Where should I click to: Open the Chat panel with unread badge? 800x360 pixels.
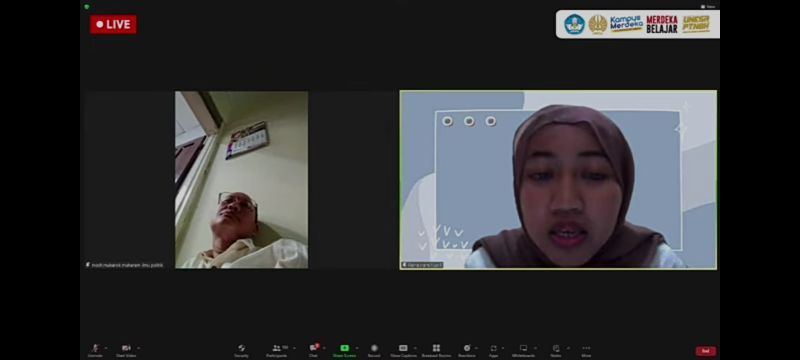click(313, 350)
